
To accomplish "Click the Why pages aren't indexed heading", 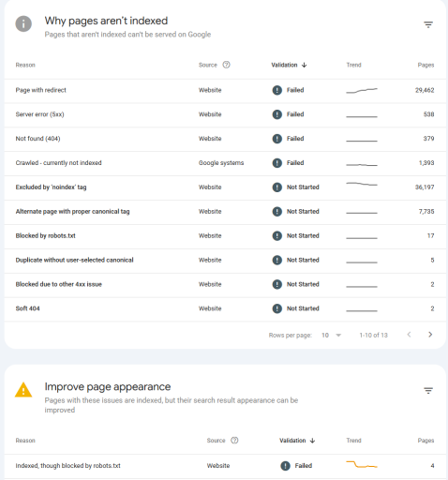I will [x=106, y=21].
